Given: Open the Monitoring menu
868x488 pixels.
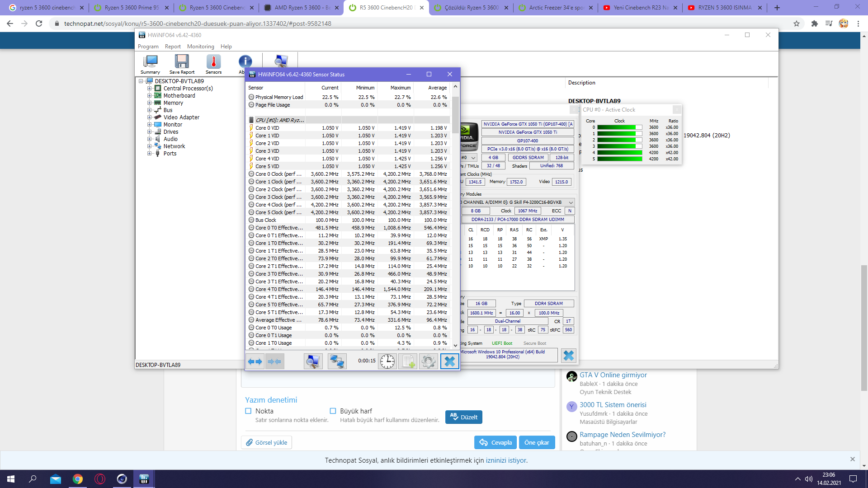Looking at the screenshot, I should (200, 47).
